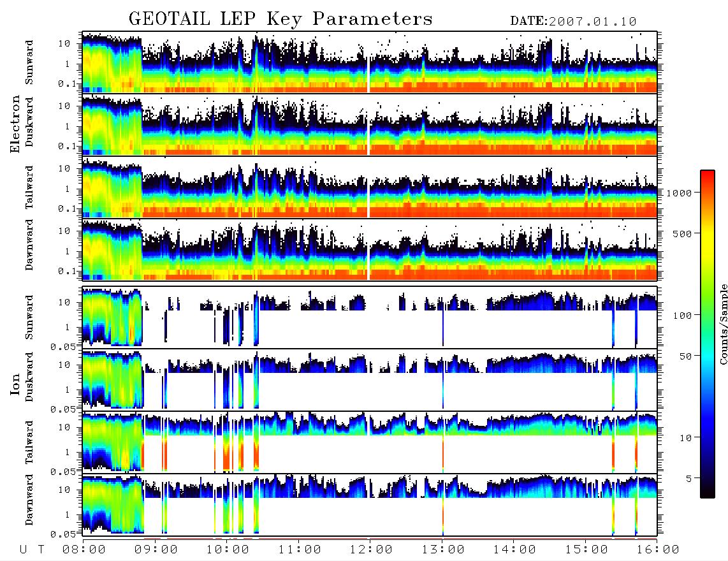Click the Electron Sunward spectrogram panel
Viewport: 728px width, 561px height.
370,62
